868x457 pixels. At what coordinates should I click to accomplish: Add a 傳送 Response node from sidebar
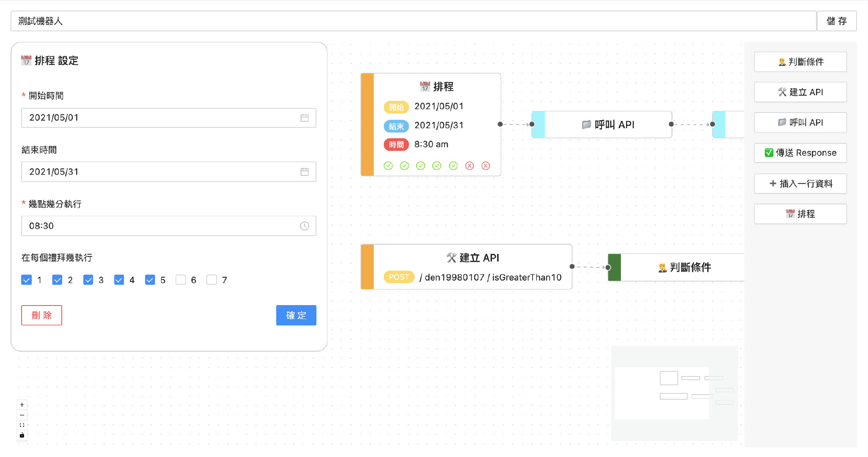click(x=800, y=153)
